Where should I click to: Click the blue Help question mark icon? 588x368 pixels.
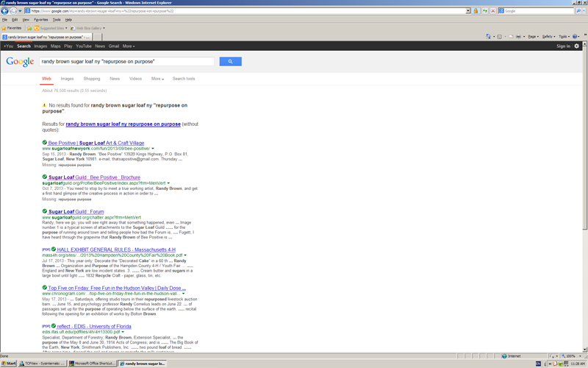(x=575, y=36)
